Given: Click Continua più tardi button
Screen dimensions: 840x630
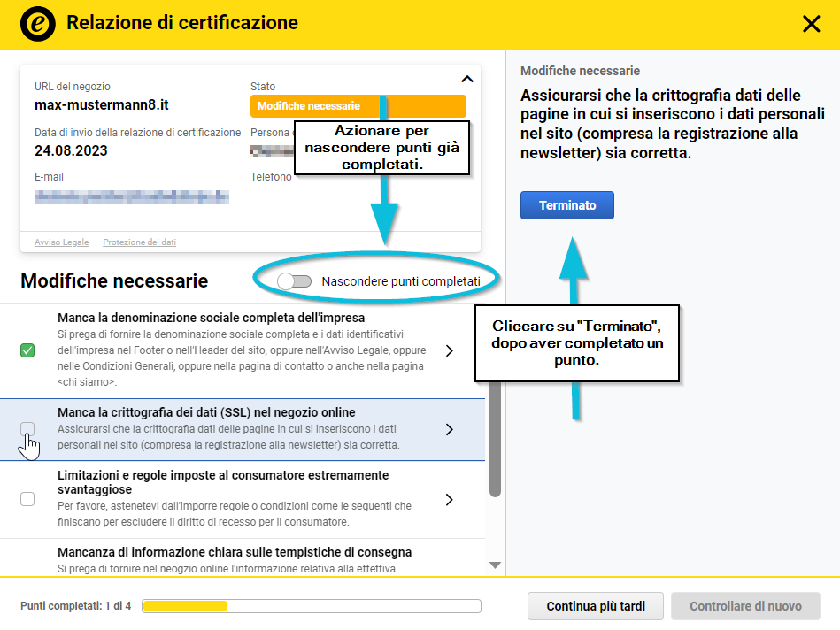Looking at the screenshot, I should coord(596,606).
